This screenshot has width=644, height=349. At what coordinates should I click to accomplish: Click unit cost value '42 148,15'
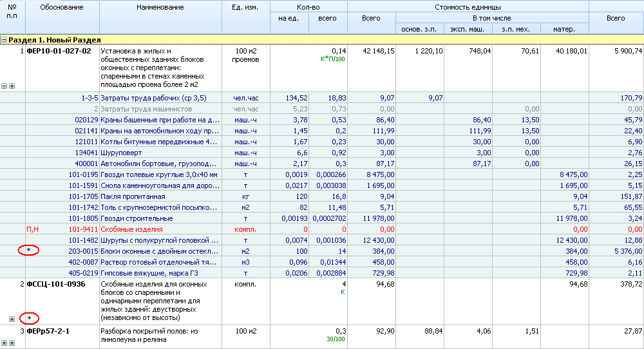click(378, 52)
